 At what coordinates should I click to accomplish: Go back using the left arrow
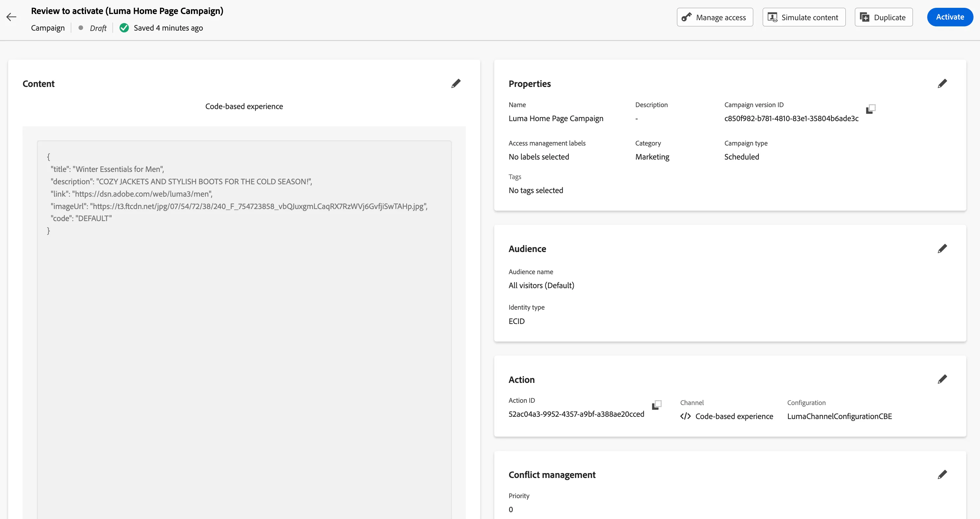[11, 17]
